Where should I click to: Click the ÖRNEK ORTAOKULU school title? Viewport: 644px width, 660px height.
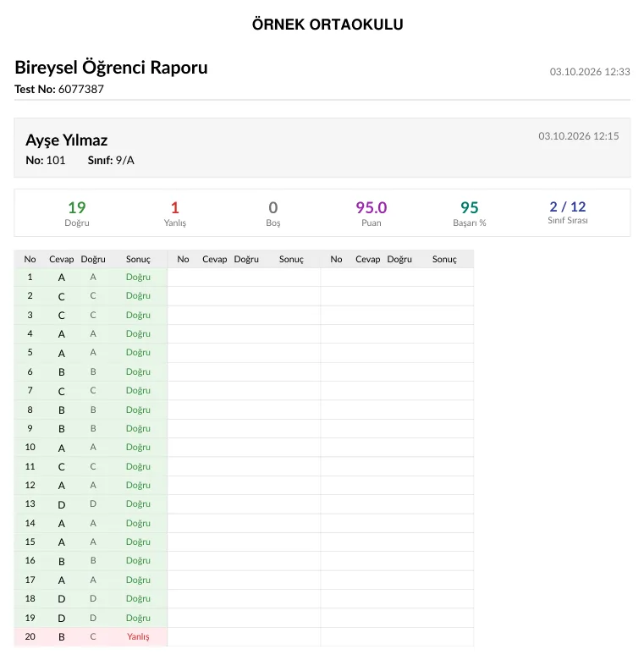(x=328, y=25)
